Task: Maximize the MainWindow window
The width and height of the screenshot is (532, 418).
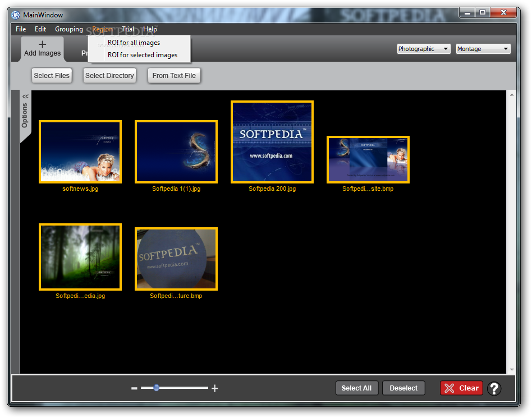Action: 483,13
